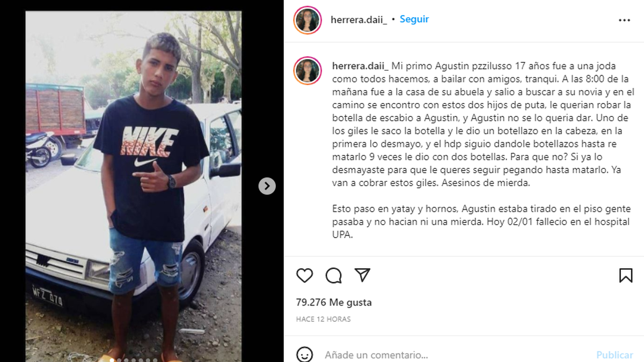The image size is (644, 362).
Task: Advance to the next photo with the arrow
Action: pyautogui.click(x=267, y=186)
